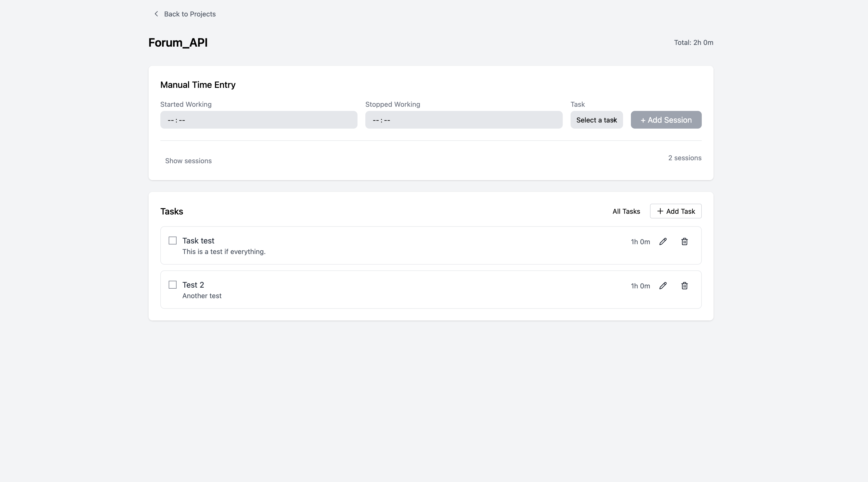
Task: Click the Test 2 task title
Action: point(193,285)
